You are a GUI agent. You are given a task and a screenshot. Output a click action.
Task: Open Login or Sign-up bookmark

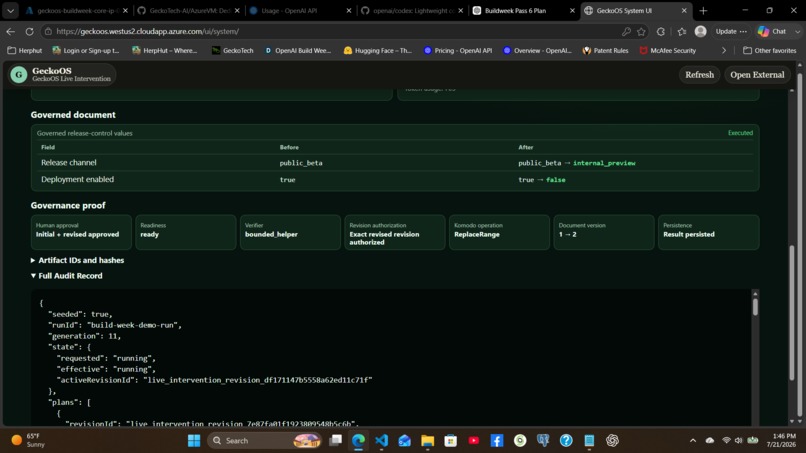coord(85,50)
